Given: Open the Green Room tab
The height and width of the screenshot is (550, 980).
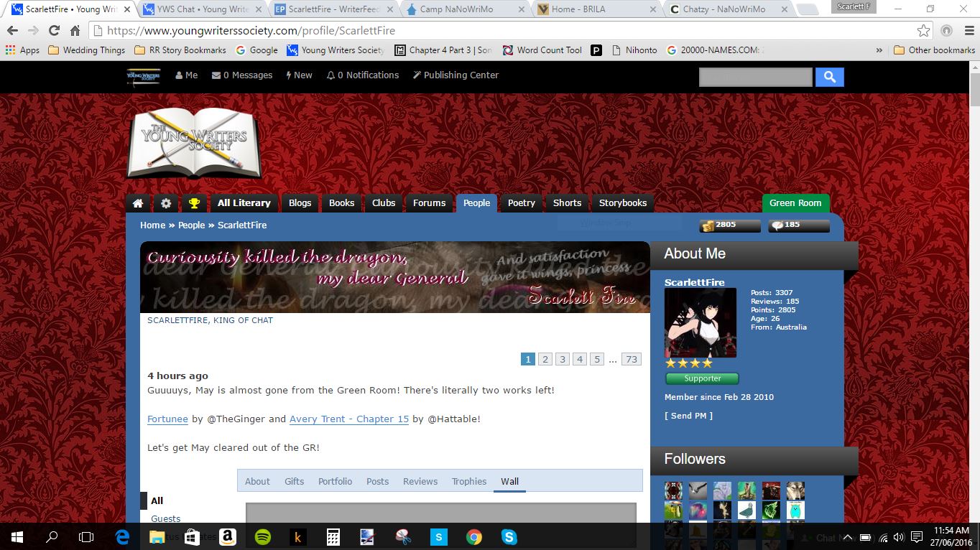Looking at the screenshot, I should pos(795,203).
